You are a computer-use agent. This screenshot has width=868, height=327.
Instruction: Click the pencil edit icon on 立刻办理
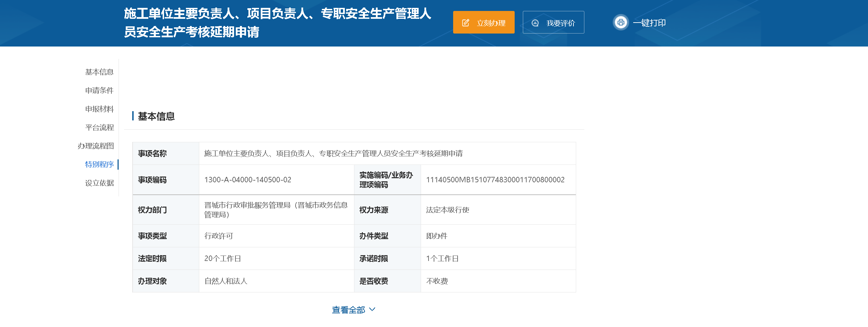coord(465,23)
